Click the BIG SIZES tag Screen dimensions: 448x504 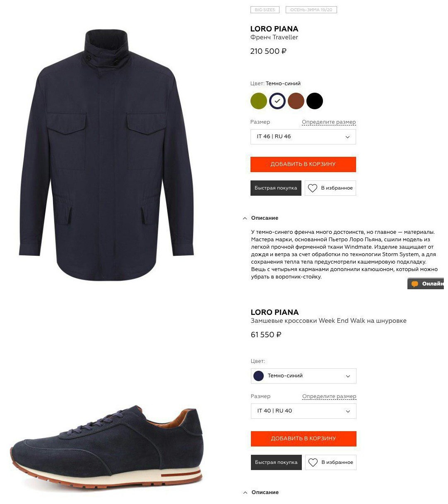click(265, 10)
